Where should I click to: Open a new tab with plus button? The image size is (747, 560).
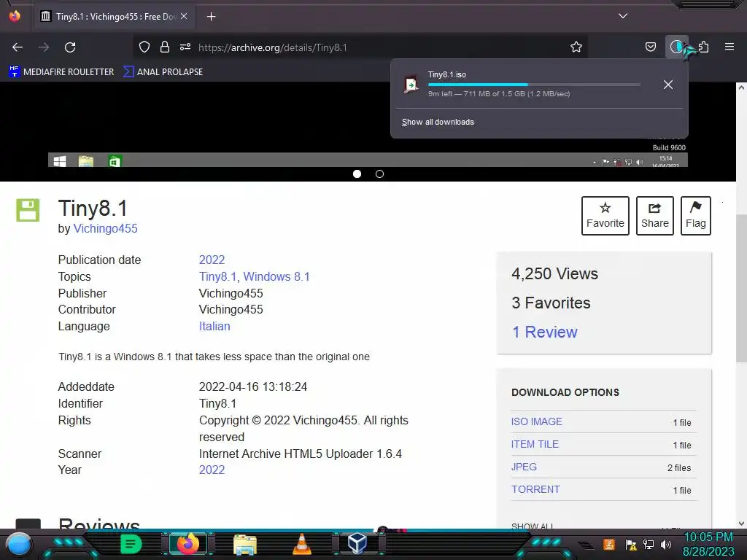coord(211,17)
